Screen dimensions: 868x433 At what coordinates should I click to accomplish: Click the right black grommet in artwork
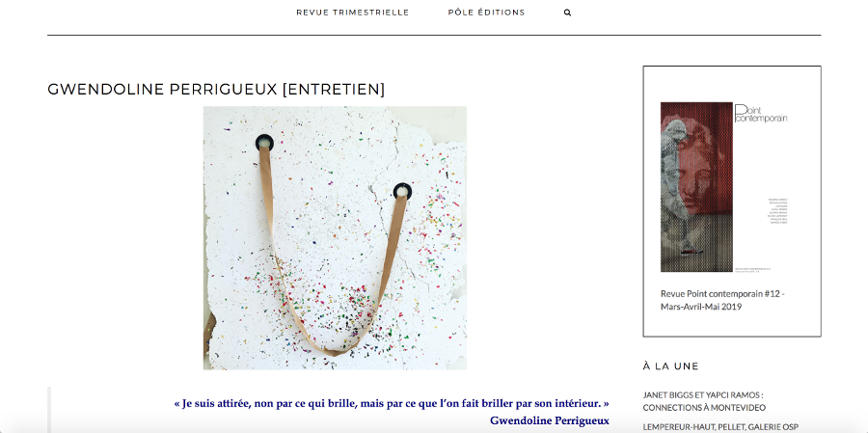pyautogui.click(x=402, y=192)
